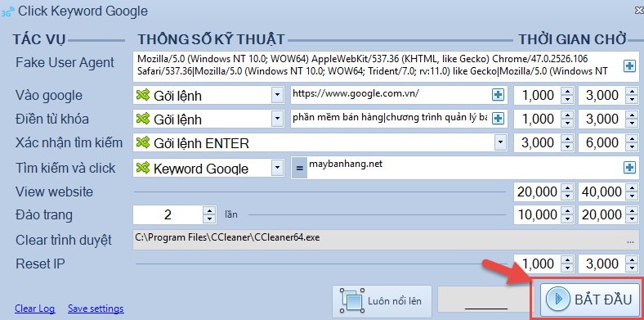This screenshot has width=644, height=320.
Task: Click the Save settings link
Action: (x=96, y=309)
